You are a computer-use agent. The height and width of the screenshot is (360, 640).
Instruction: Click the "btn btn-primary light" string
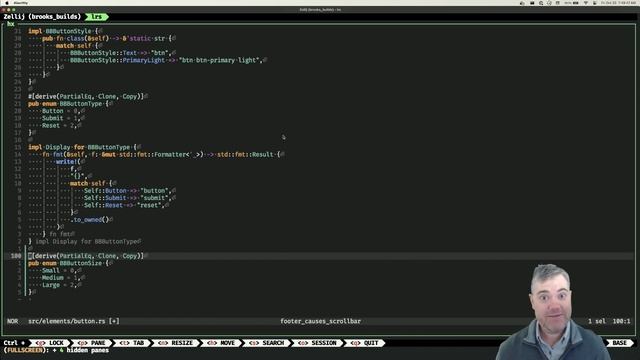pos(219,60)
